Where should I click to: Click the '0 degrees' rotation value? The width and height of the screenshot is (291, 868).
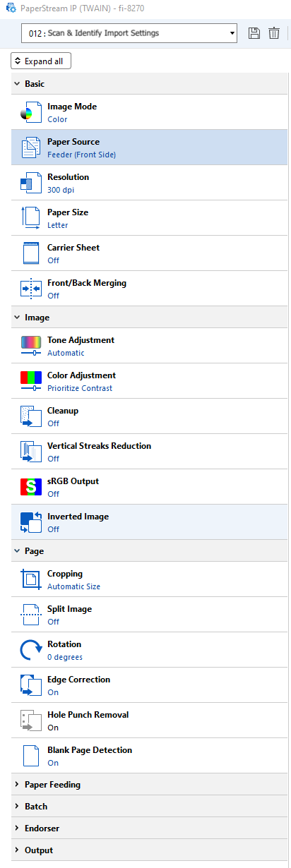(x=65, y=657)
